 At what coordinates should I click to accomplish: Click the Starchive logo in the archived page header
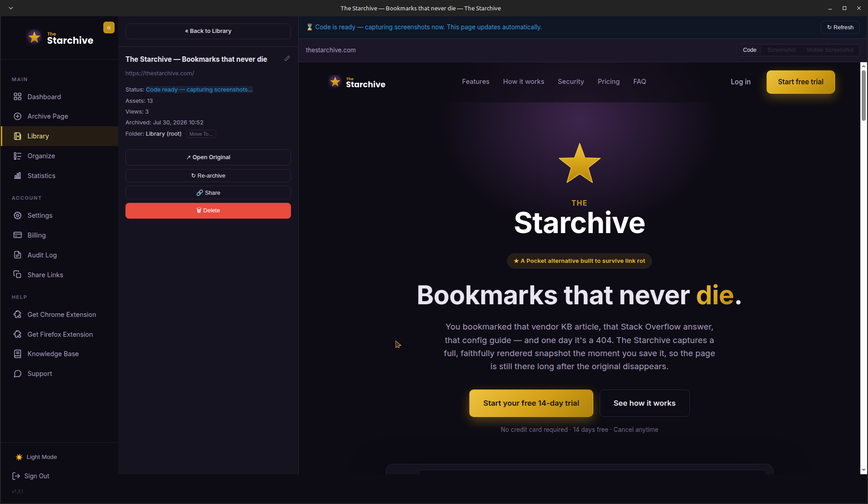357,82
